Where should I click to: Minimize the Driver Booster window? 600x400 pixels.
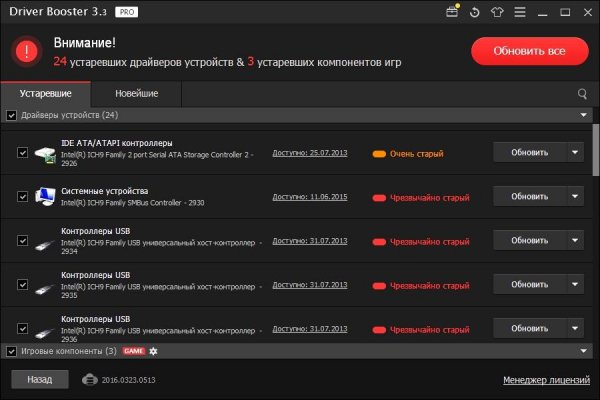coord(542,13)
